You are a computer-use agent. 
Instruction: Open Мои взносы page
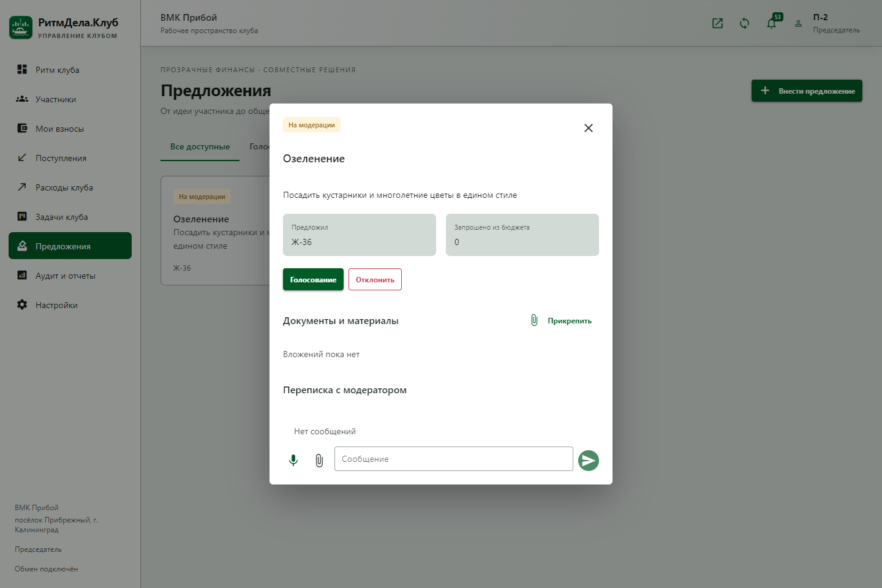coord(70,129)
